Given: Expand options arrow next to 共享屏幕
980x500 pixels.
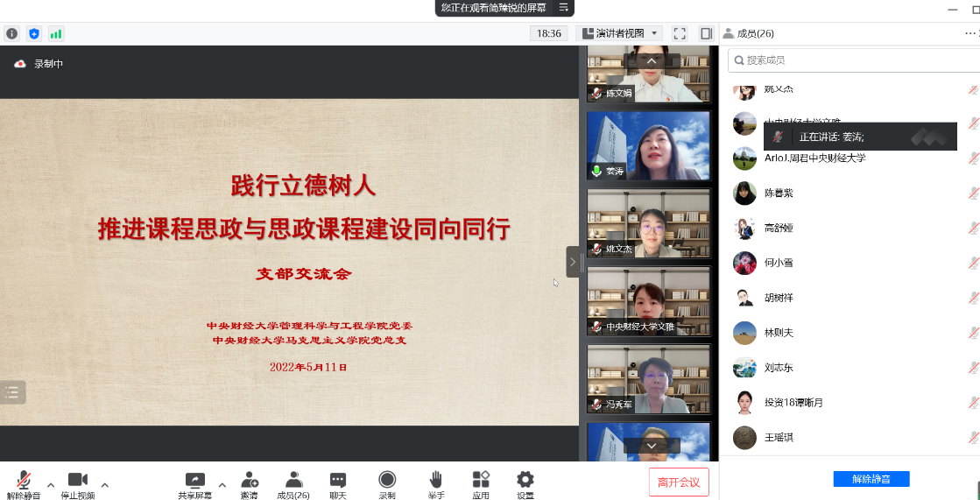Looking at the screenshot, I should pyautogui.click(x=222, y=484).
